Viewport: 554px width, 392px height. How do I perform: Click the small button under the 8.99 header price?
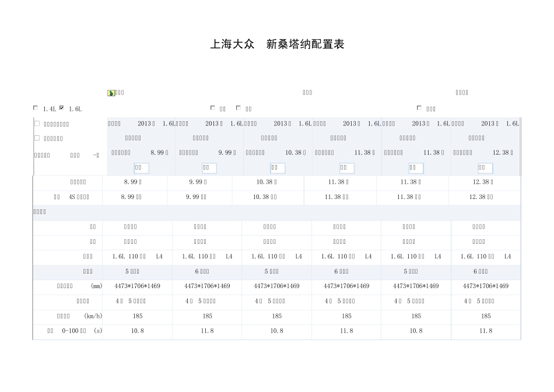(x=141, y=168)
